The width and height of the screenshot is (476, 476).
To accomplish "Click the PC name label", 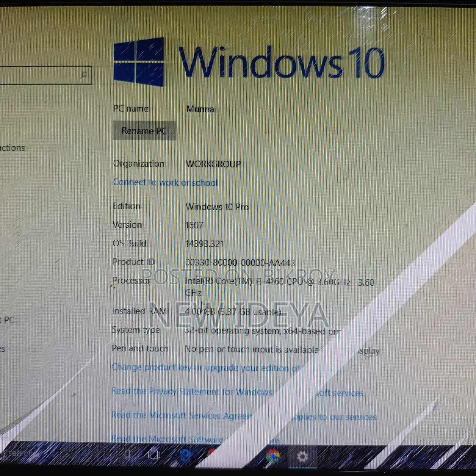I will (x=131, y=109).
